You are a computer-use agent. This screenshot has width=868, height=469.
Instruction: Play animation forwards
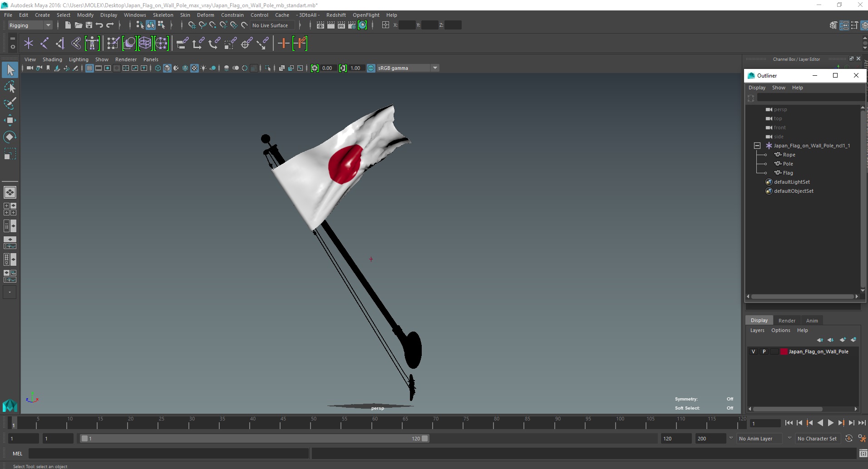pyautogui.click(x=830, y=423)
